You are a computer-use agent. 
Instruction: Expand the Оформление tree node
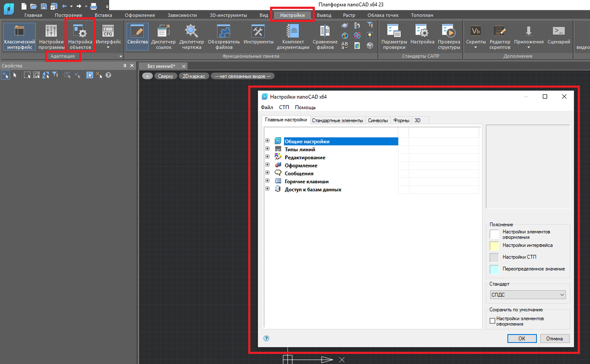pos(267,165)
